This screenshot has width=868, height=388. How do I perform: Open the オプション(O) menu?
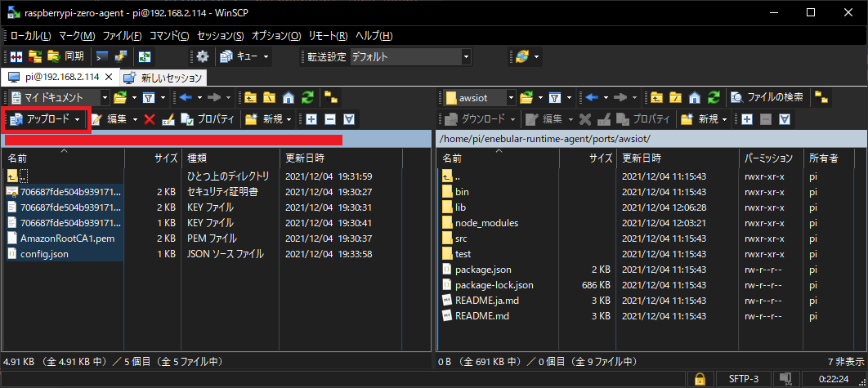(276, 36)
